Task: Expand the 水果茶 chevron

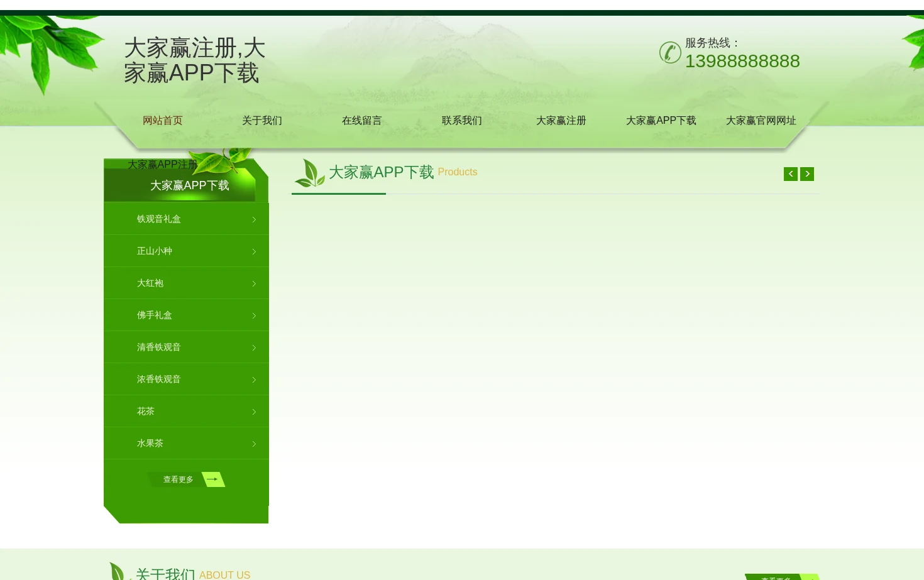Action: 254,444
